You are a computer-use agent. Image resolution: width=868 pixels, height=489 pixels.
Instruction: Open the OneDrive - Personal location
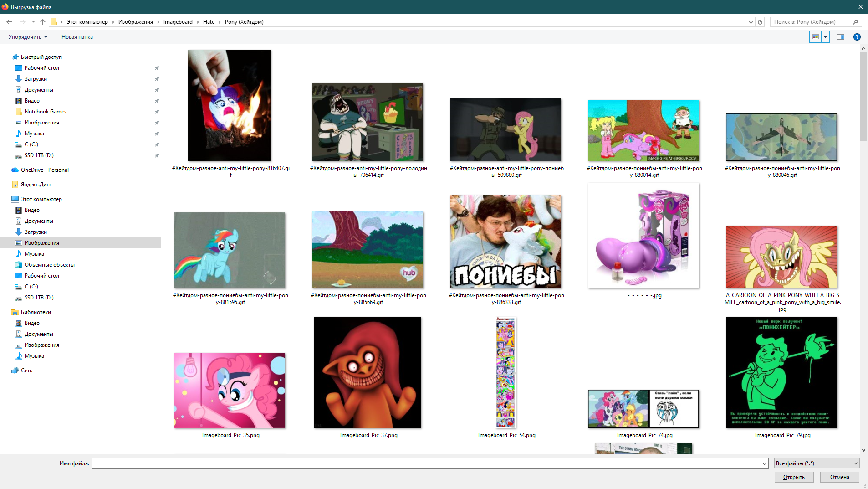[45, 170]
